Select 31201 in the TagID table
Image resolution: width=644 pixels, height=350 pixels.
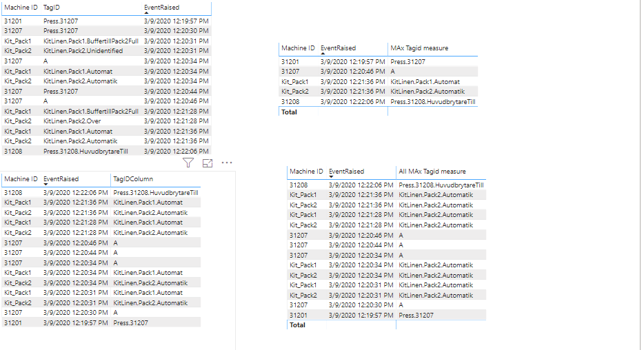[x=12, y=21]
